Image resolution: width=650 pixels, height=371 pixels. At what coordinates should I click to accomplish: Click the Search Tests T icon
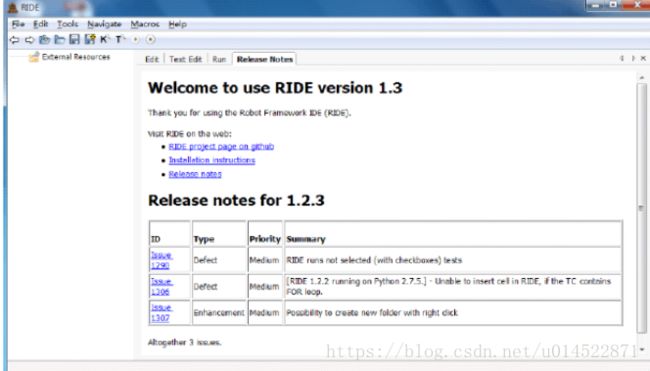[120, 39]
